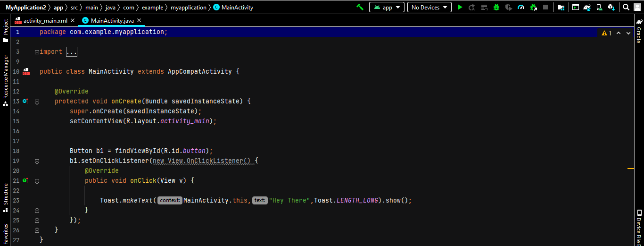
Task: Click Apply Changes and Restart Activity icon
Action: coord(471,7)
